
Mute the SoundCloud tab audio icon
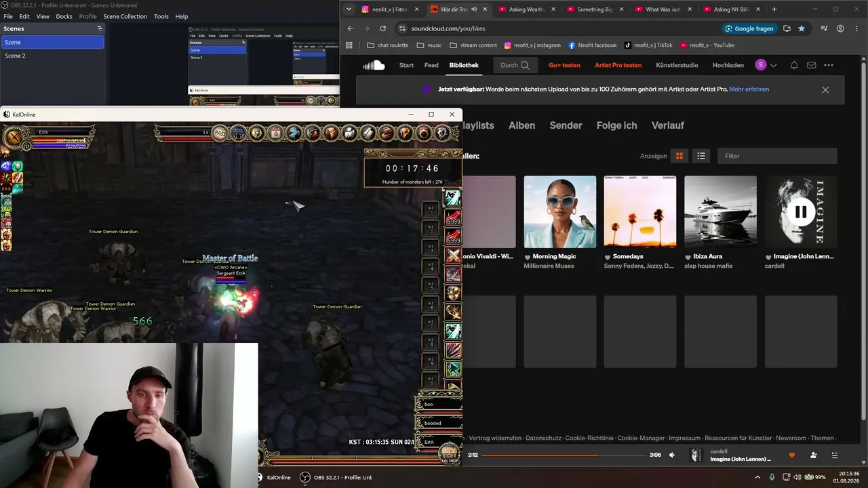pyautogui.click(x=474, y=9)
